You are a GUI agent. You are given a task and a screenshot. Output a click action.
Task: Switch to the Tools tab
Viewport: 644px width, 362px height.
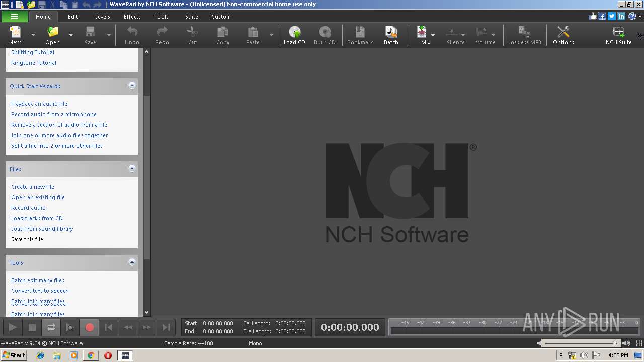point(162,17)
